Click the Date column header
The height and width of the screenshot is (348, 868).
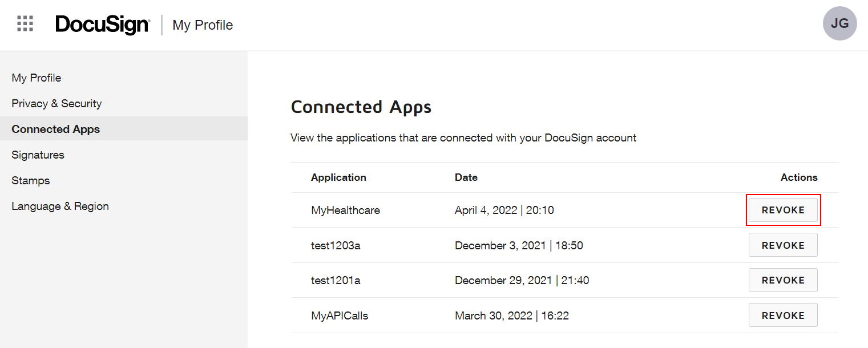466,177
